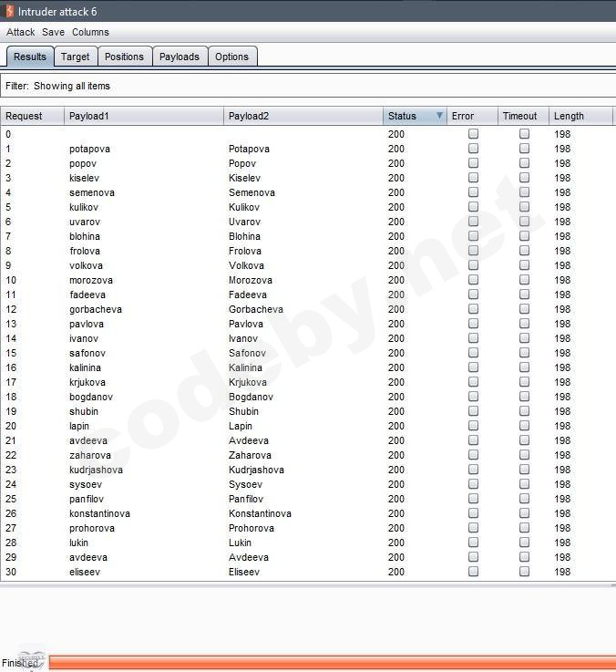
Task: Click the Filter: Showing all items bar
Action: (x=308, y=86)
